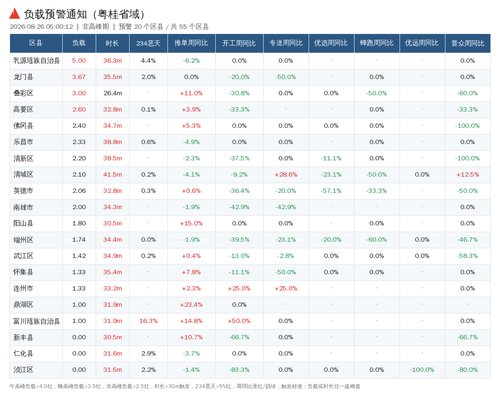Click duration 33.2m for 连州市
Viewport: 500px width, 402px height.
point(113,288)
